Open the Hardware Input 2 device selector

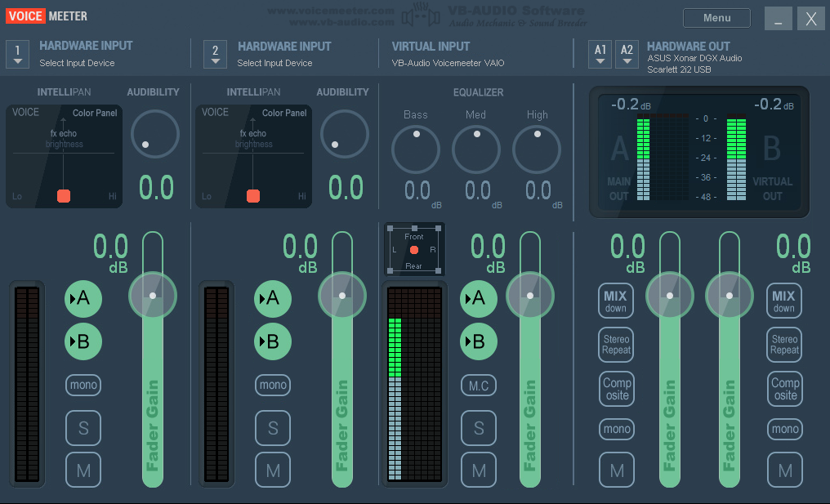click(215, 55)
